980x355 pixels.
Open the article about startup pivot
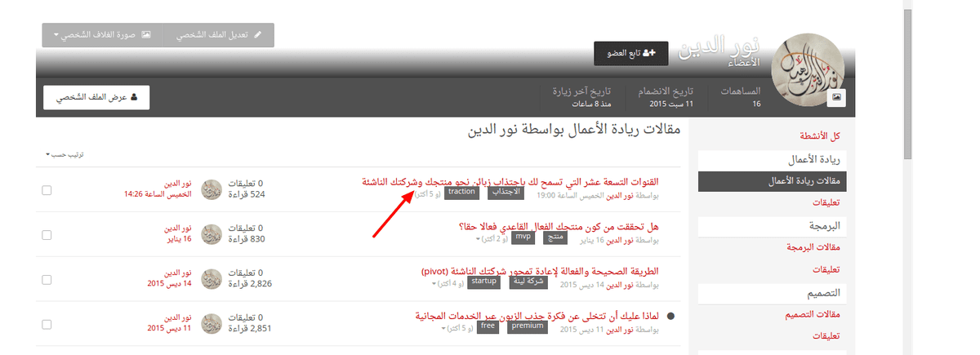540,271
